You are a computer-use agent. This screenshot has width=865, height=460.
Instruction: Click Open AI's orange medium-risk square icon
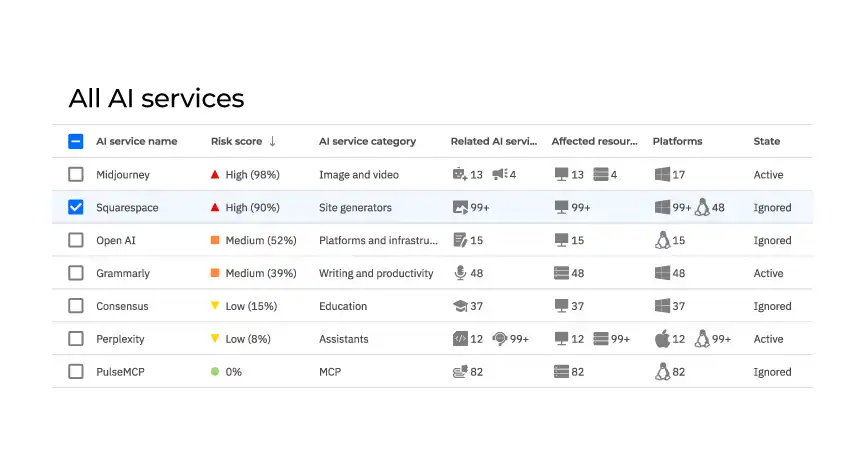215,240
